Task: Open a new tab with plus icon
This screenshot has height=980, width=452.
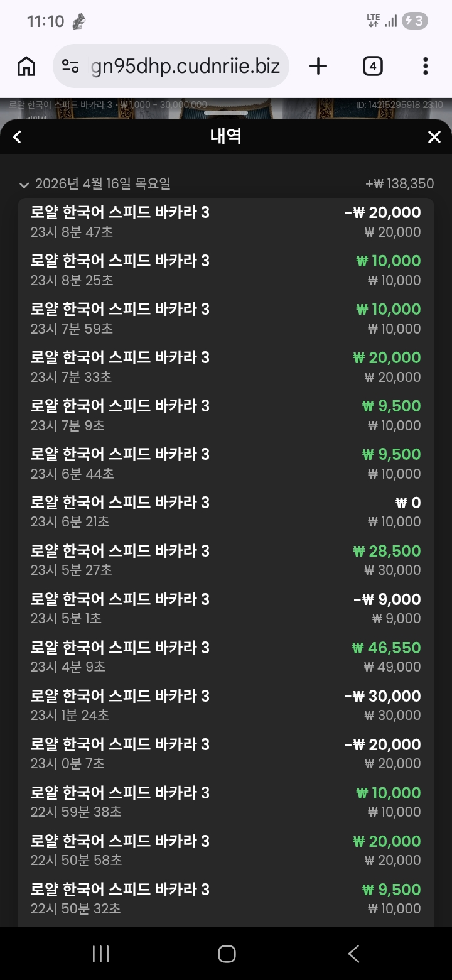Action: tap(318, 66)
